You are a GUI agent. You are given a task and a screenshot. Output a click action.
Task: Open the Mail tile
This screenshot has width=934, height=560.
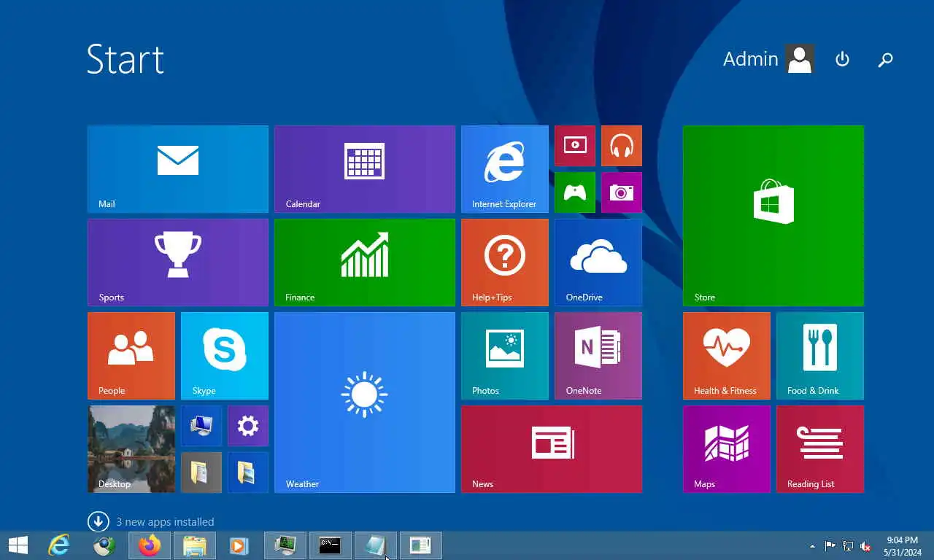coord(178,169)
